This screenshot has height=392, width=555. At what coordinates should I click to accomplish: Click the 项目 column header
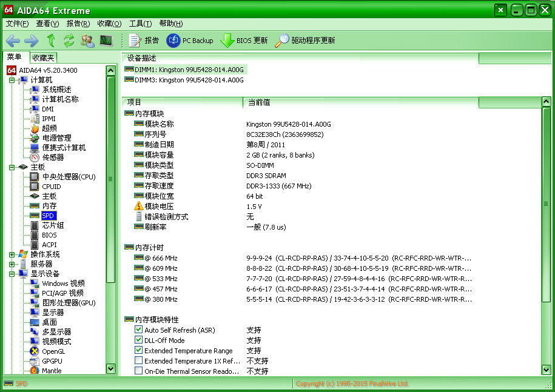pos(183,102)
